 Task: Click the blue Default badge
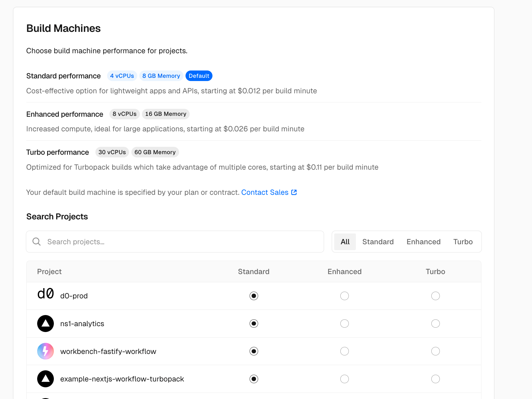tap(199, 76)
